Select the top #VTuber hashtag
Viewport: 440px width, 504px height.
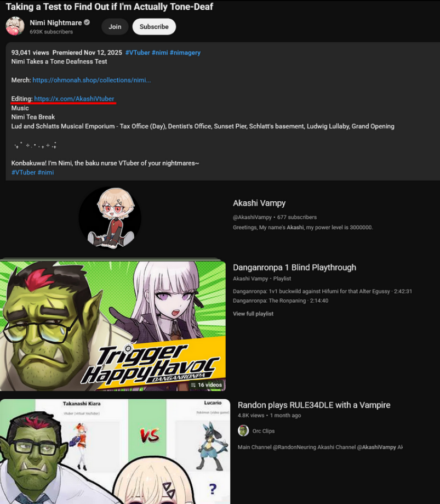tap(138, 53)
